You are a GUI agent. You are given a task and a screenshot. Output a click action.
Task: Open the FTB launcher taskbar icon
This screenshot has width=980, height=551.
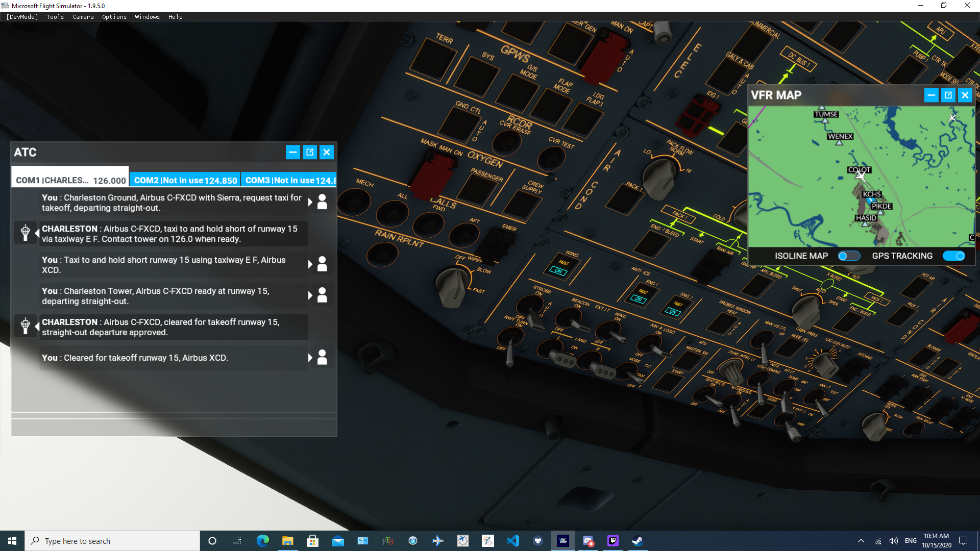click(388, 541)
